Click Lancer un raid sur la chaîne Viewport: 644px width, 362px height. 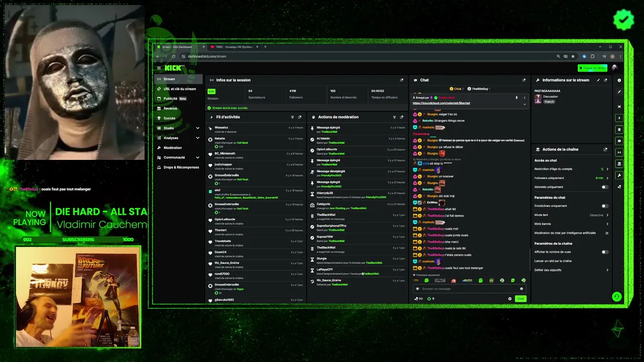pos(553,261)
